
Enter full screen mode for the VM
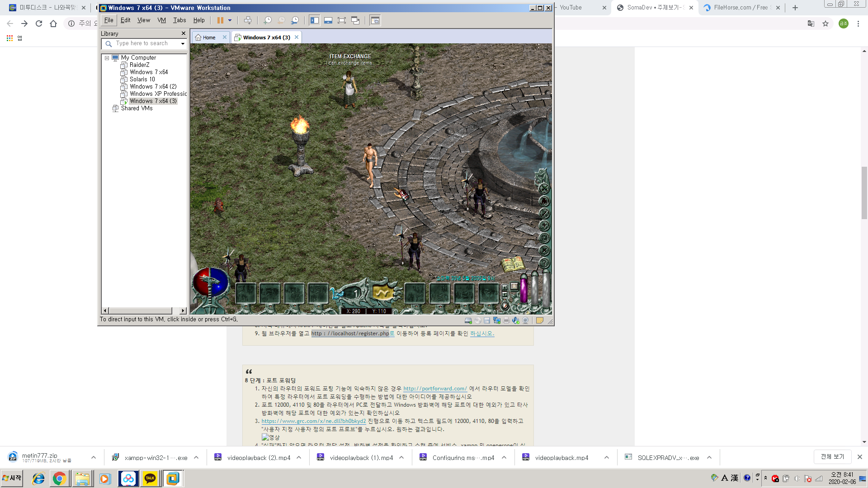(341, 20)
